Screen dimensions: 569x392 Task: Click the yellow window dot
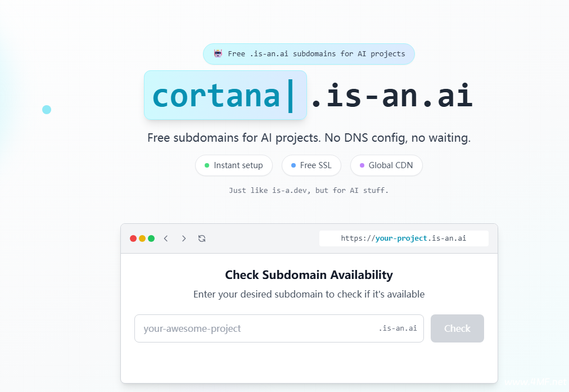pyautogui.click(x=142, y=238)
